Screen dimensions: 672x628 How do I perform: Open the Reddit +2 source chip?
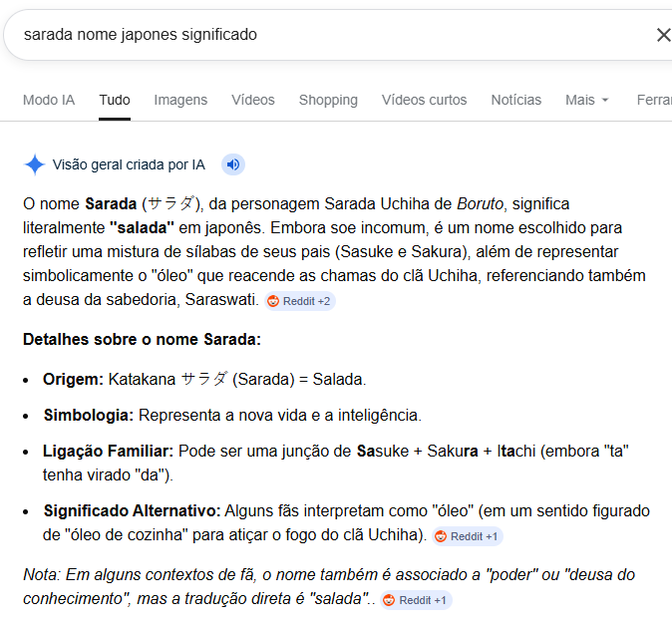coord(299,301)
